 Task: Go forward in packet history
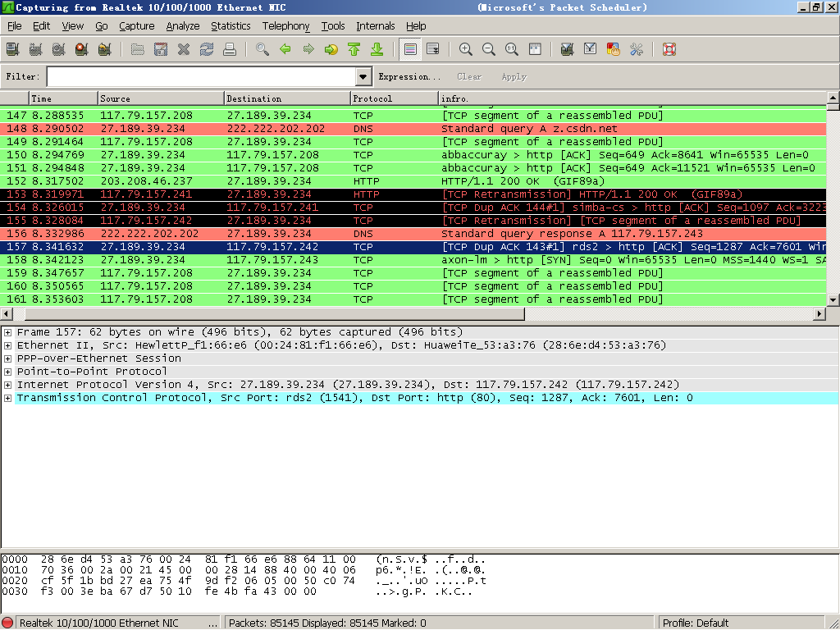pos(308,49)
